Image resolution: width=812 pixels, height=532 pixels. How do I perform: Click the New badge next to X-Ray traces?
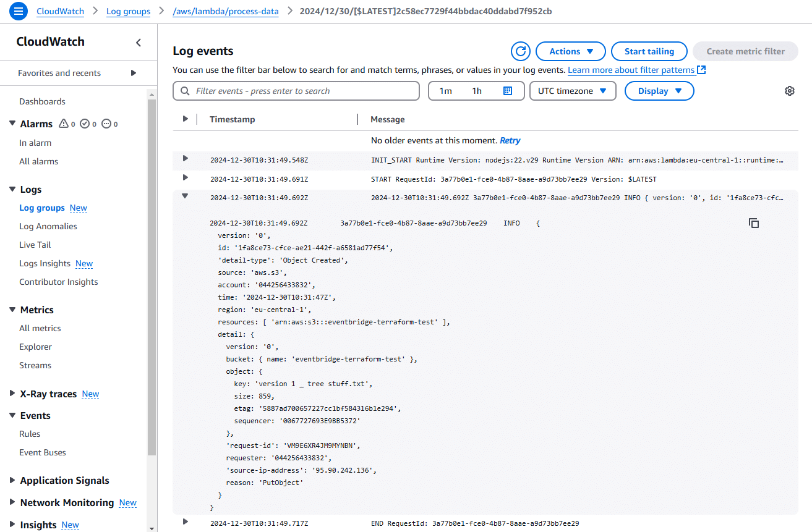(x=90, y=394)
